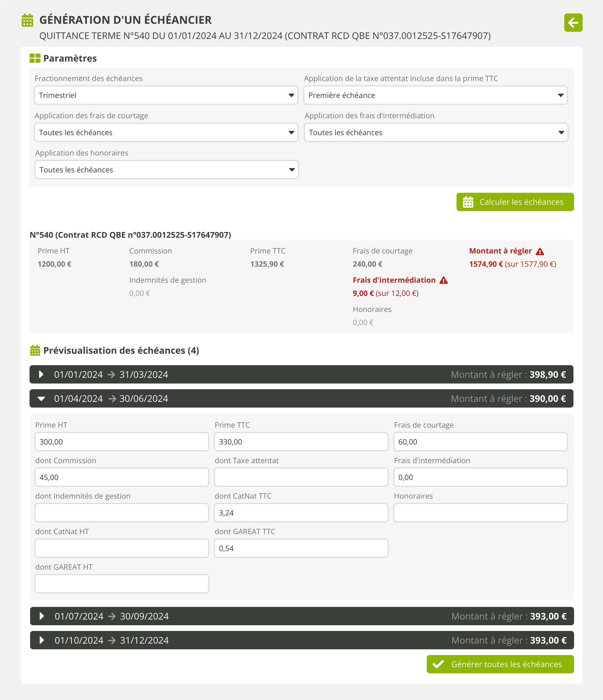The width and height of the screenshot is (603, 700).
Task: Click the calendar icon on the Calculer button
Action: (x=468, y=202)
